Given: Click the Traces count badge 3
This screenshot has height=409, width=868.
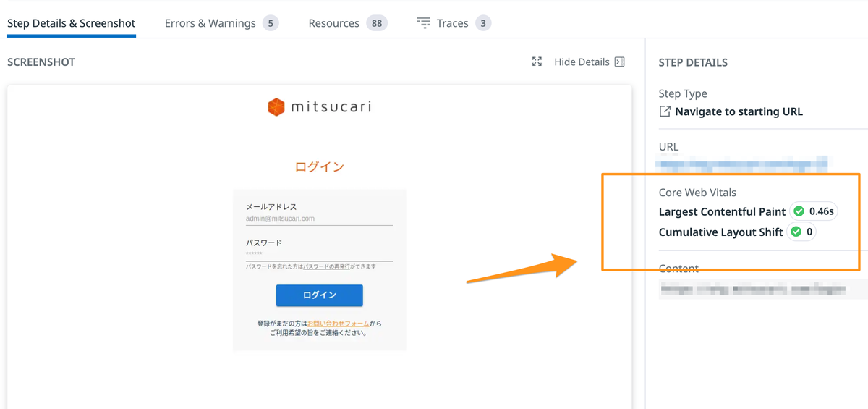Looking at the screenshot, I should click(x=483, y=23).
